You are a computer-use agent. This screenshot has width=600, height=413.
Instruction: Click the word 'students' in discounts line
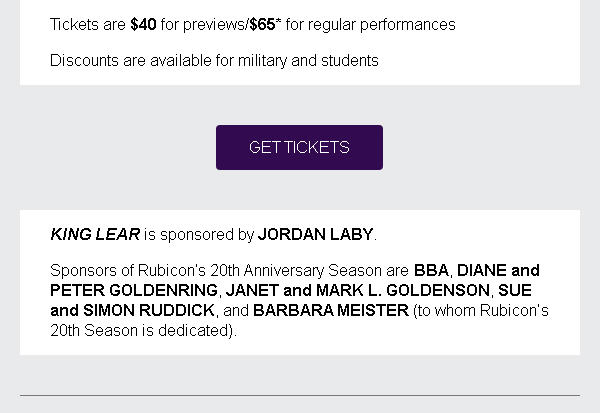click(349, 60)
